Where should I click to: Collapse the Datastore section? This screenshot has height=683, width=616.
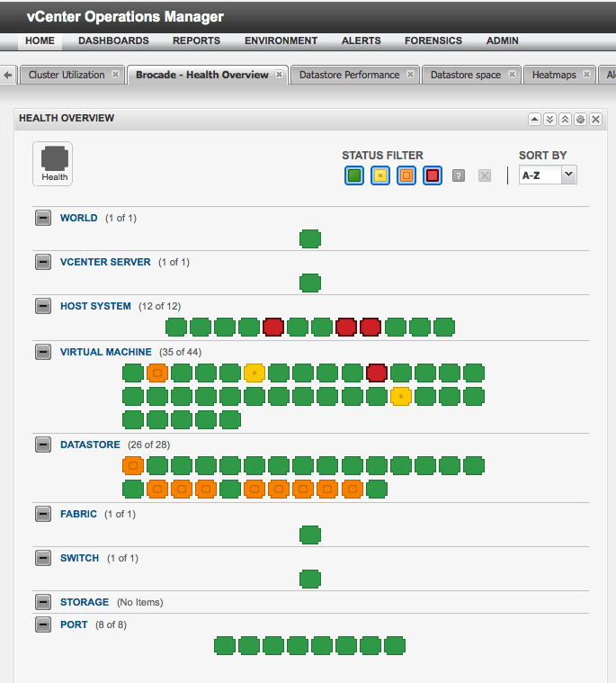(43, 445)
